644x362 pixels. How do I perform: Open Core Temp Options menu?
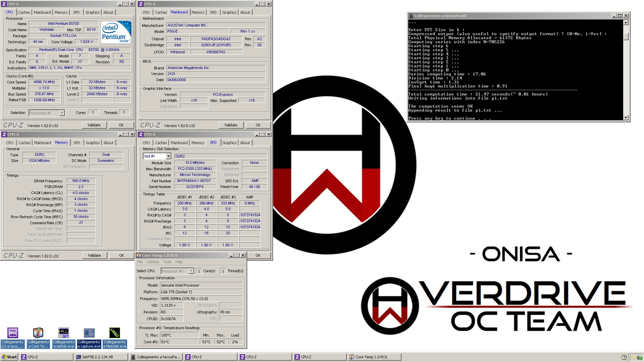[x=153, y=262]
